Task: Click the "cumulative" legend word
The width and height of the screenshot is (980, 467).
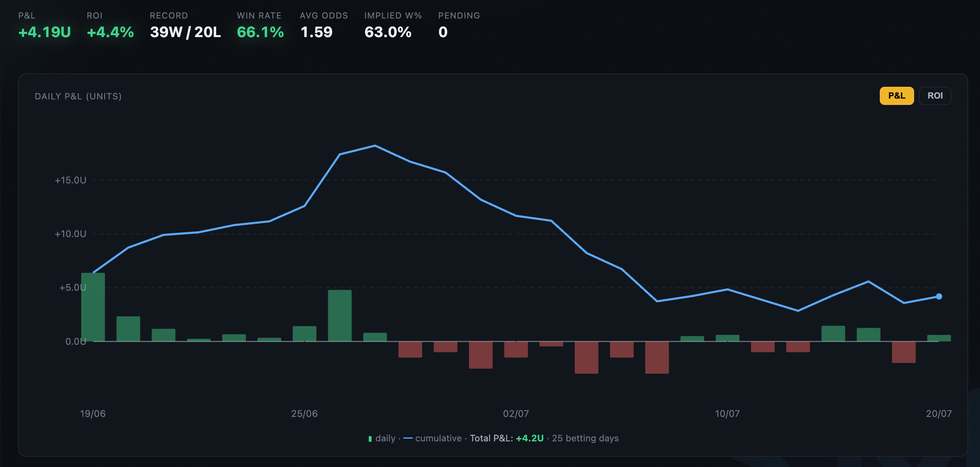Action: (438, 438)
